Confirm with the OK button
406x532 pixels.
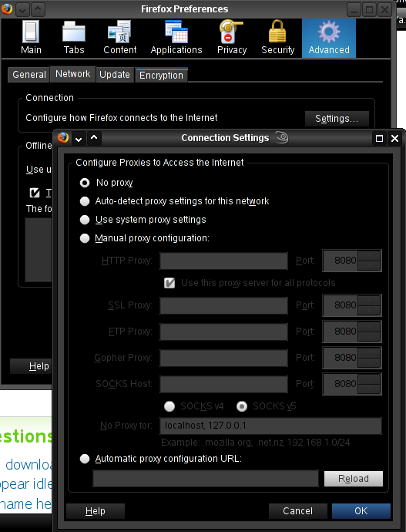click(361, 511)
